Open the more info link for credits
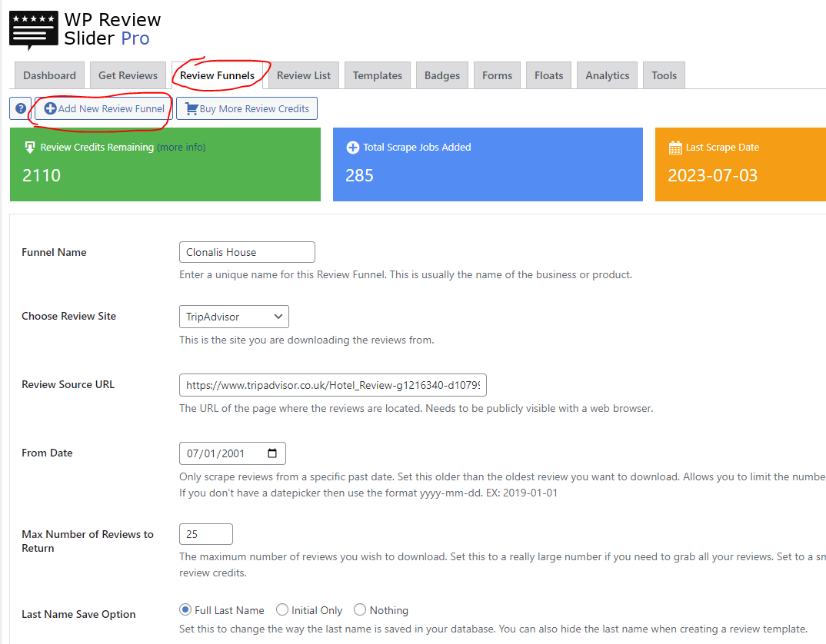Screen dimensions: 826x644 click(182, 148)
